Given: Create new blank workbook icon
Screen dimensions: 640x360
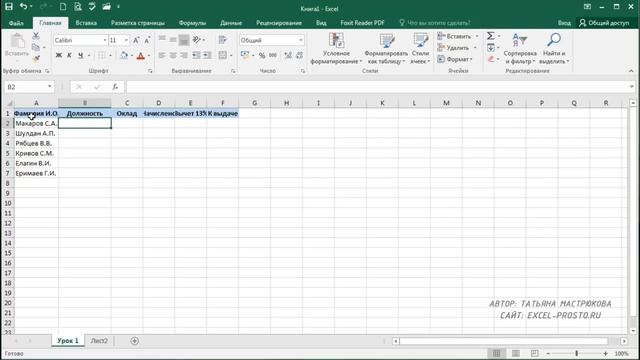Looking at the screenshot, I should [x=63, y=7].
